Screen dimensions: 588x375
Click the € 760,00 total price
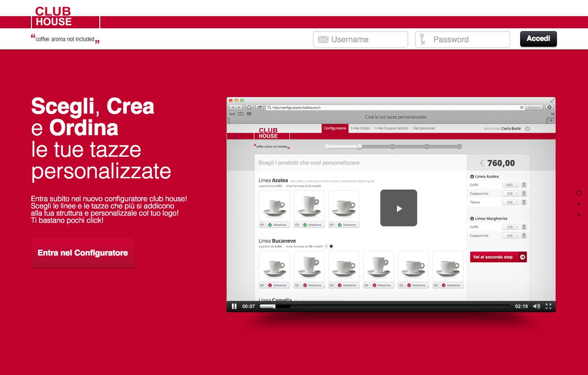498,163
